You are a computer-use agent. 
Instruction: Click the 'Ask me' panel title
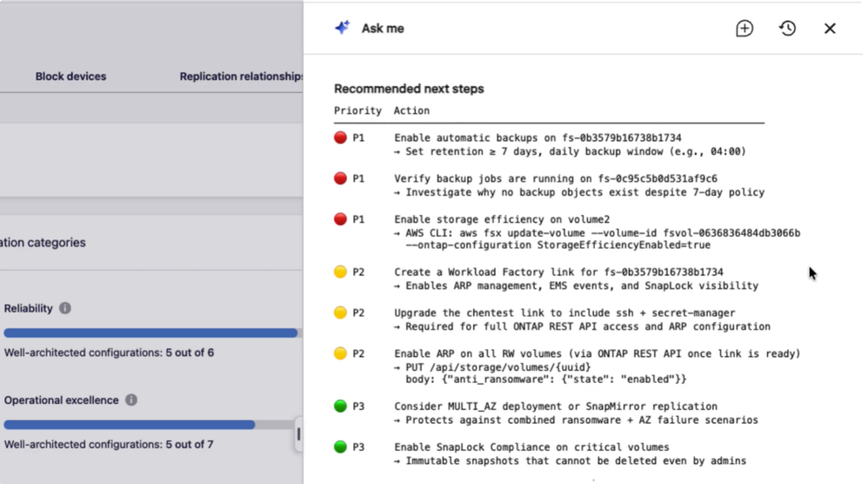(x=383, y=28)
